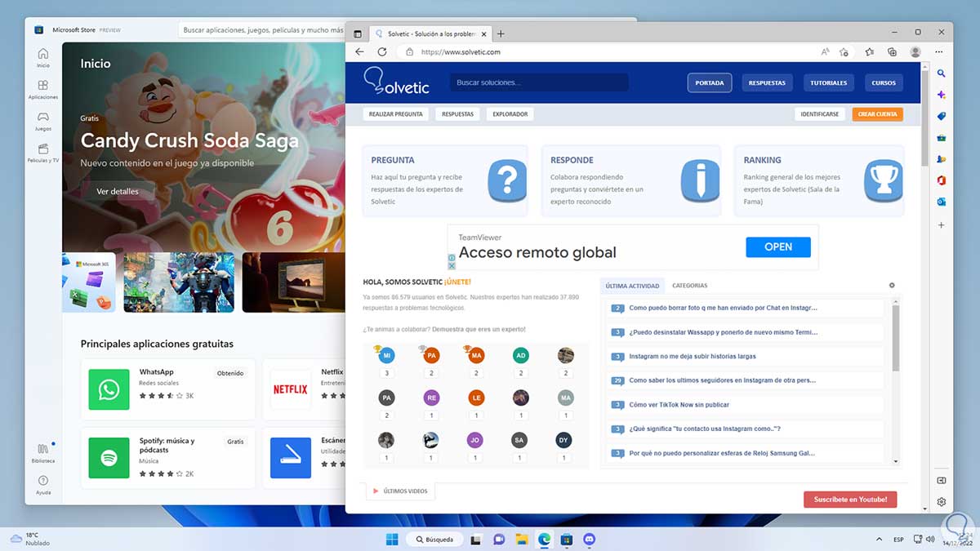
Task: Click the Edge back arrow button
Action: click(x=359, y=51)
